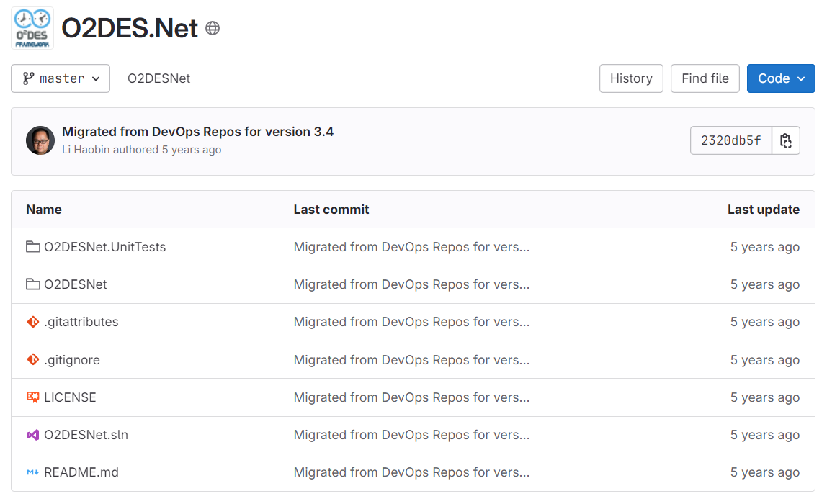The height and width of the screenshot is (504, 827).
Task: Open last commit link for LICENSE row
Action: [x=411, y=397]
